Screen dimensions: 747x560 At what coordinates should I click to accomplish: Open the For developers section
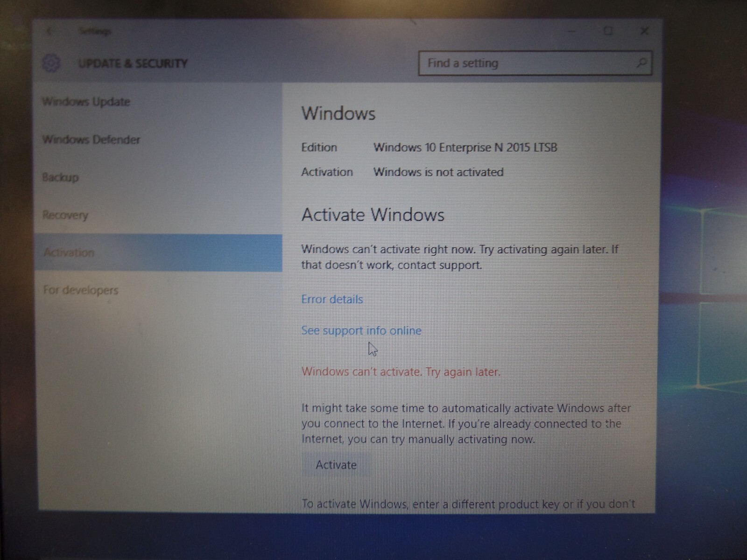158,290
